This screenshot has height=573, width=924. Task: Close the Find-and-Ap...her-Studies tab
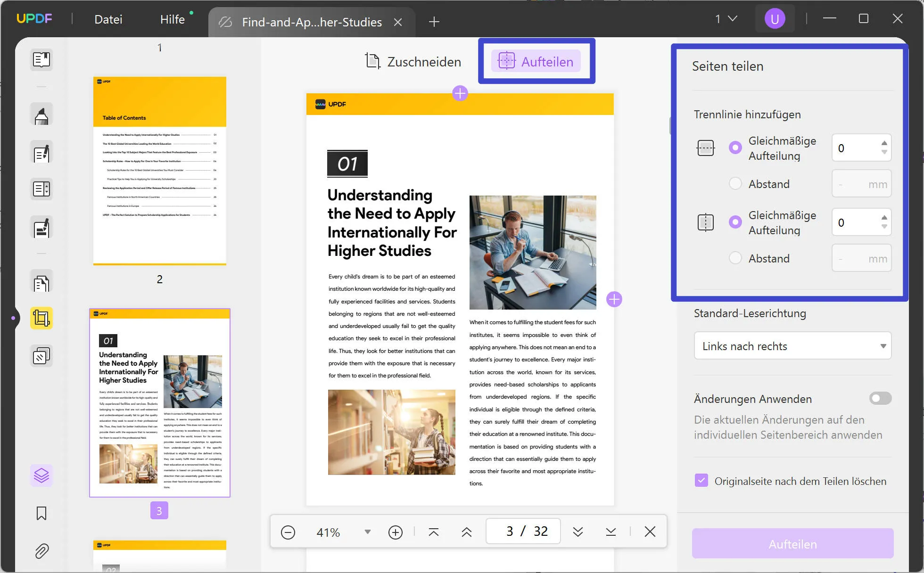click(x=398, y=22)
